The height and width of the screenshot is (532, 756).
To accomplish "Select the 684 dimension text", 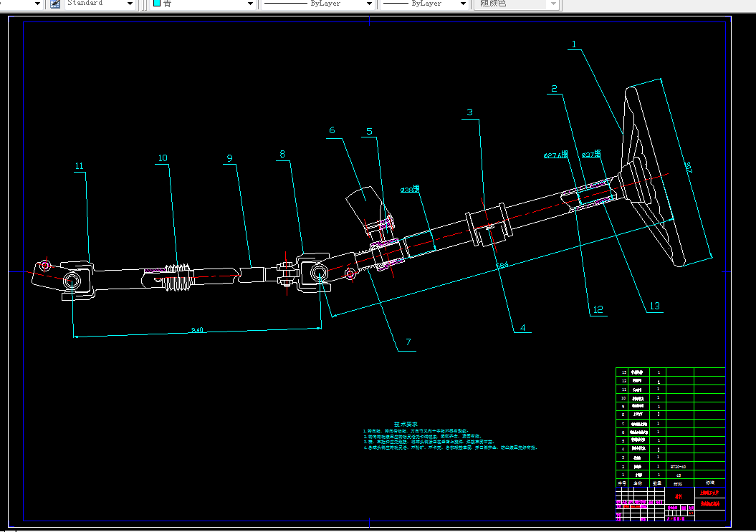I will point(502,264).
